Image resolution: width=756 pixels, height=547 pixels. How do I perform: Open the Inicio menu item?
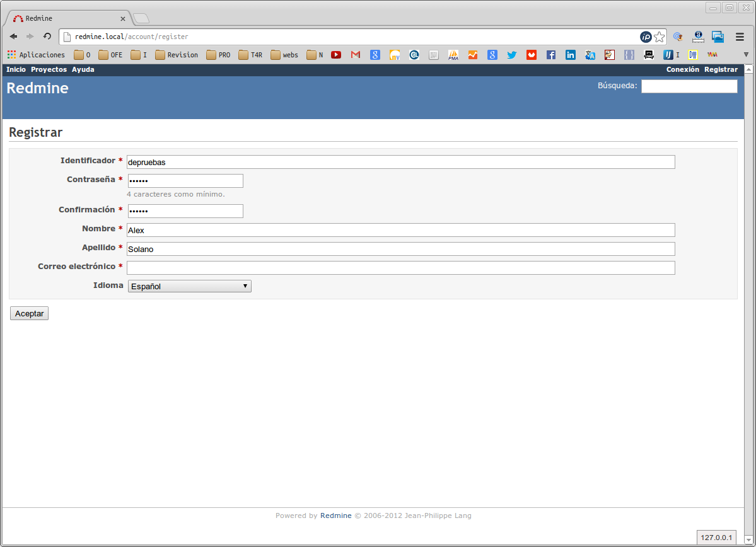pyautogui.click(x=16, y=69)
